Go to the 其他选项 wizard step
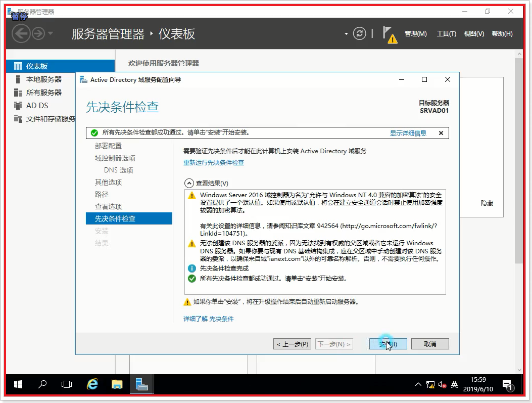 pyautogui.click(x=108, y=183)
